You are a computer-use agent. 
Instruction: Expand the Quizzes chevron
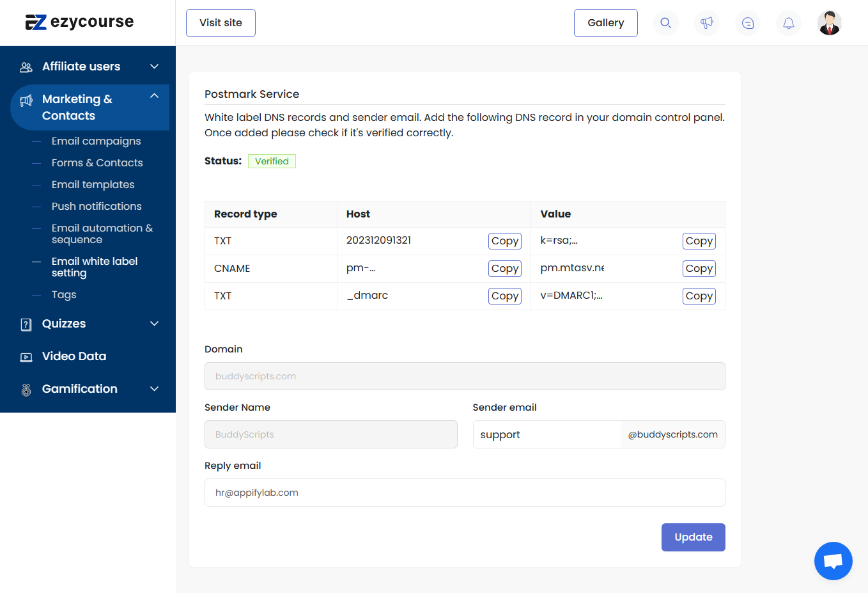(154, 324)
